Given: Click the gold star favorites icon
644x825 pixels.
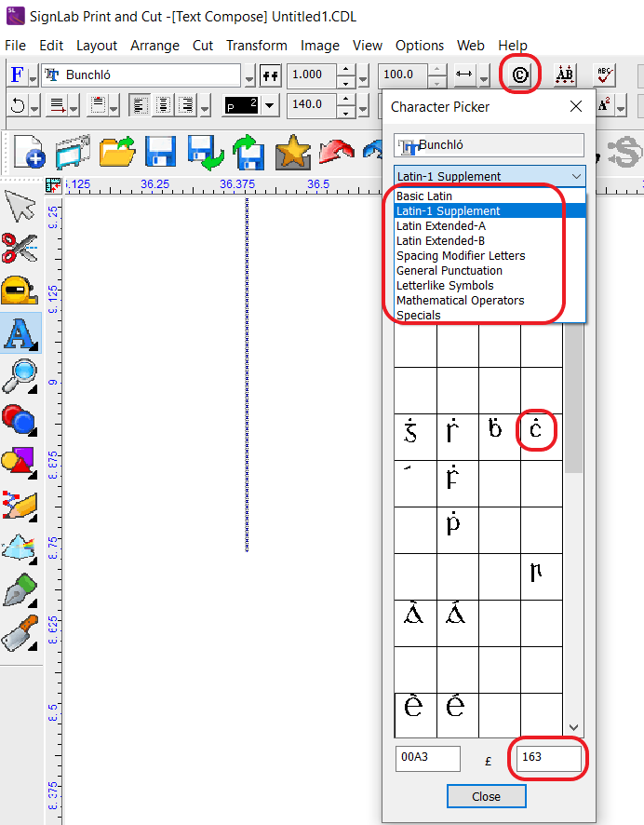Looking at the screenshot, I should click(293, 152).
